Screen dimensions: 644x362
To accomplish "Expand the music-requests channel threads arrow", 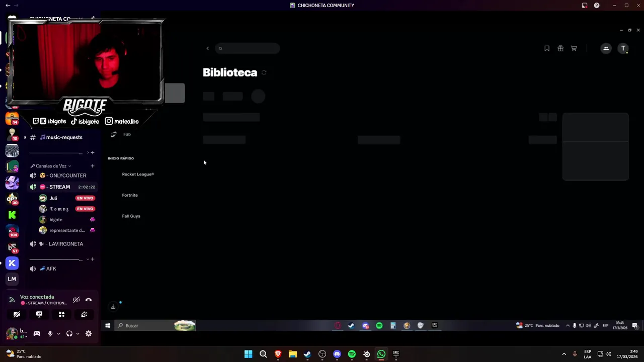I will pyautogui.click(x=25, y=137).
